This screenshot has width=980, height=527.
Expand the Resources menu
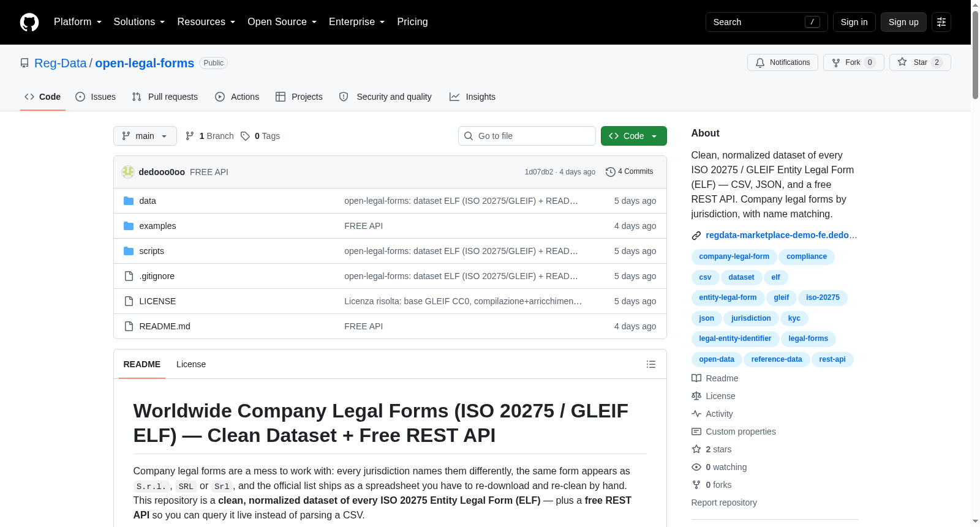click(206, 22)
